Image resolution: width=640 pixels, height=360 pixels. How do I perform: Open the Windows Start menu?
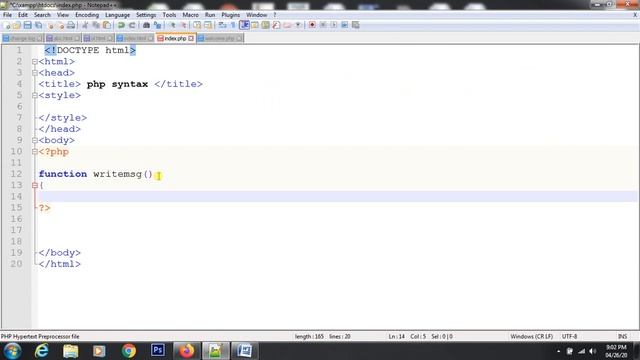12,351
